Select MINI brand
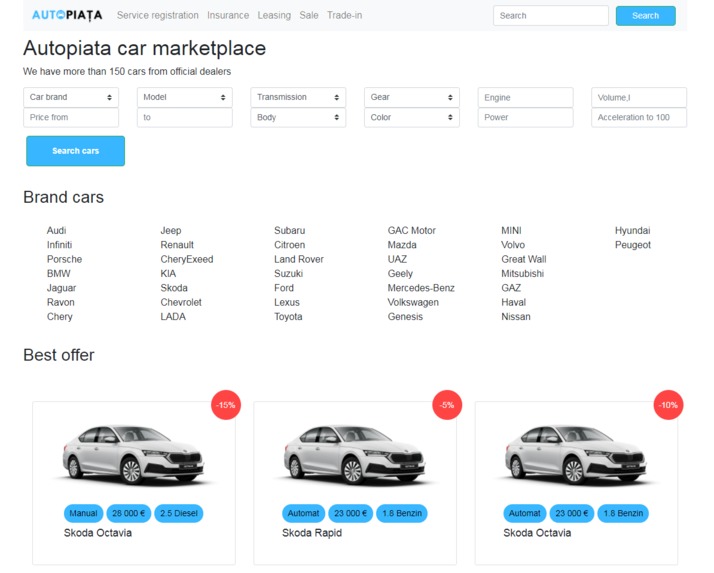This screenshot has width=714, height=573. tap(511, 230)
